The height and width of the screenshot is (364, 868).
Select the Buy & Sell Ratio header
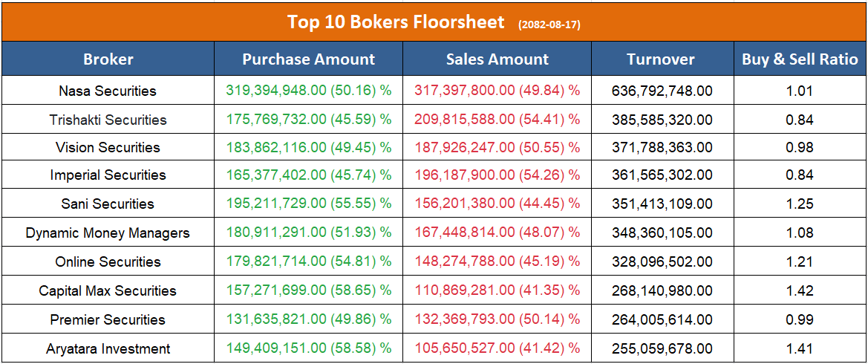[800, 59]
